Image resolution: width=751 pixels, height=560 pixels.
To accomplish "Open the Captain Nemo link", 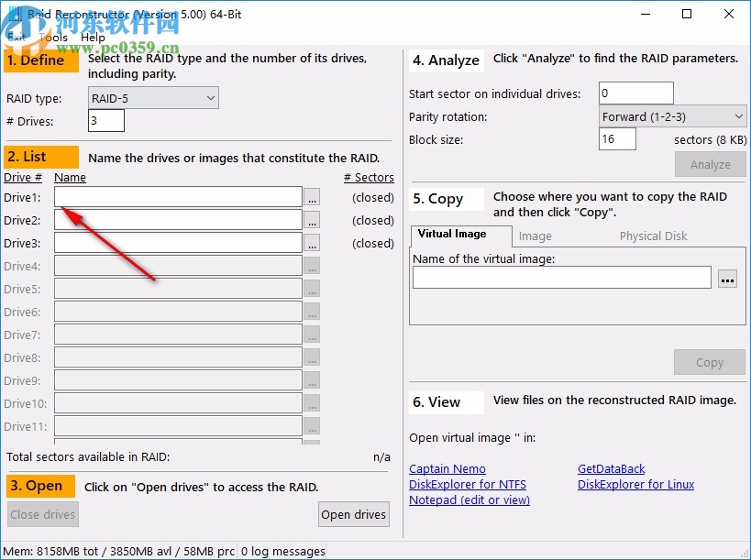I will pos(447,469).
